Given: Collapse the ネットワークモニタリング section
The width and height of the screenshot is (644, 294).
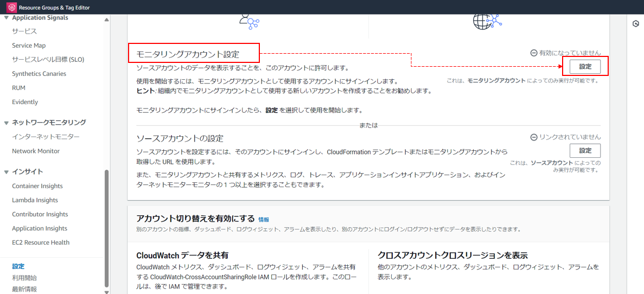Looking at the screenshot, I should click(x=6, y=123).
